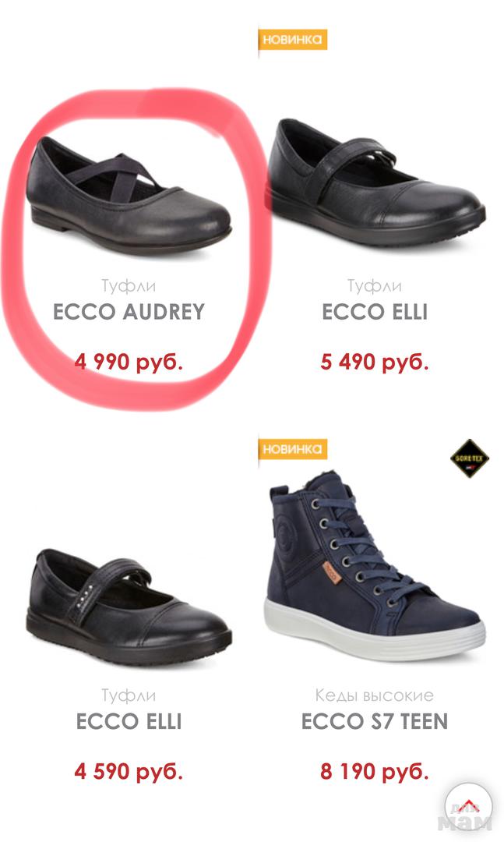Click the top Новинка badge
Image resolution: width=504 pixels, height=842 pixels.
click(x=293, y=39)
